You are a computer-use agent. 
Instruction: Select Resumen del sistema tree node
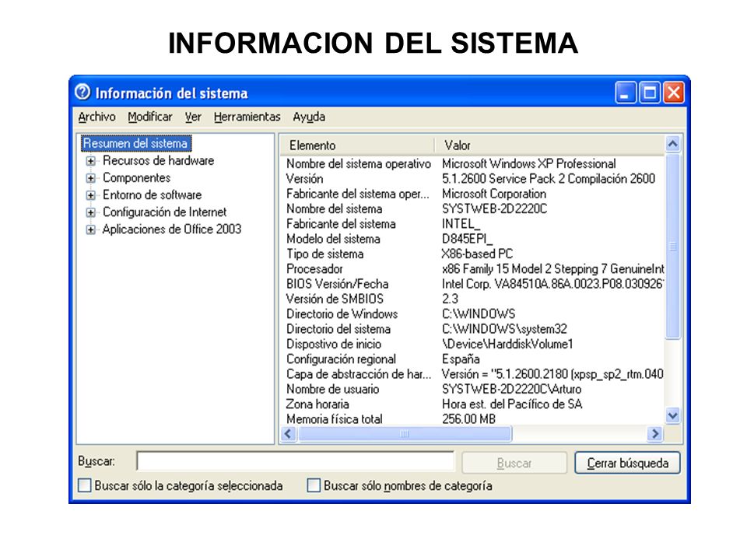tap(135, 143)
